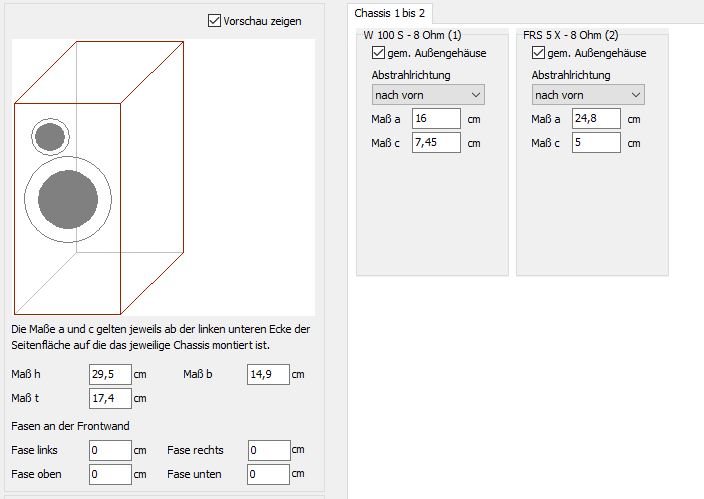Click the large woofer in the preview

pos(68,199)
